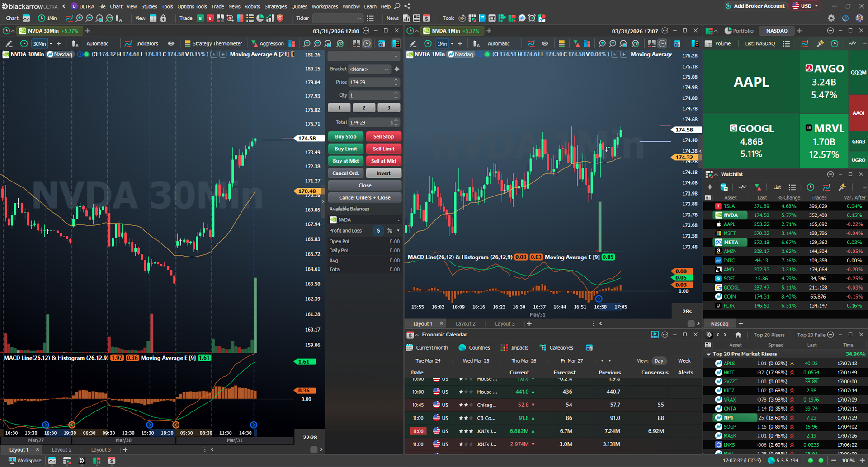868x467 pixels.
Task: Click the Impacts filter in Economic Calendar
Action: pyautogui.click(x=514, y=348)
